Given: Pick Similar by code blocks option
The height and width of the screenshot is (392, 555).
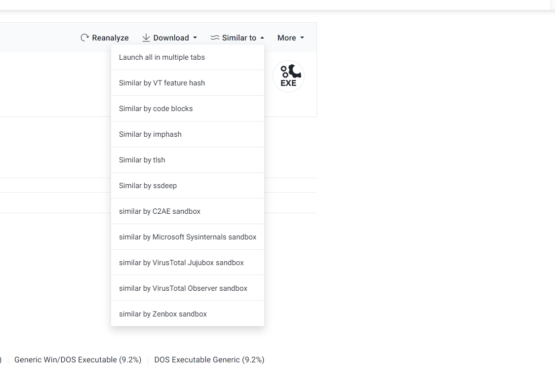Looking at the screenshot, I should 156,109.
